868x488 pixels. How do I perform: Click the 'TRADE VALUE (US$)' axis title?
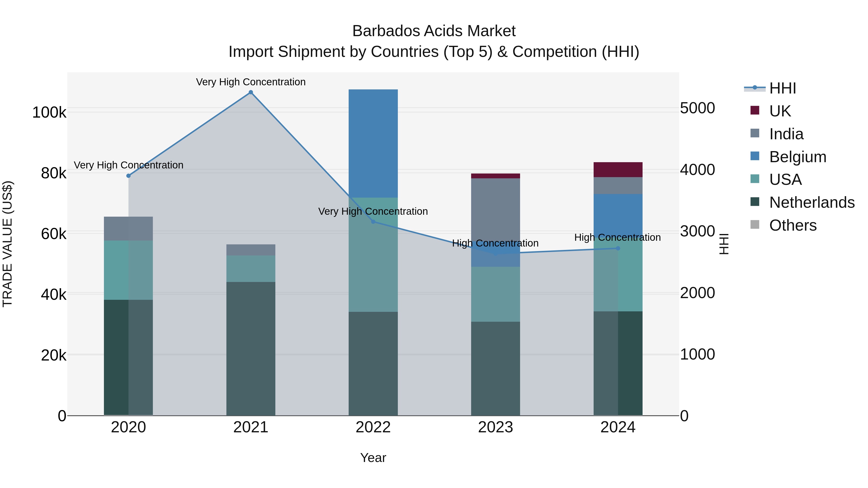click(x=7, y=244)
